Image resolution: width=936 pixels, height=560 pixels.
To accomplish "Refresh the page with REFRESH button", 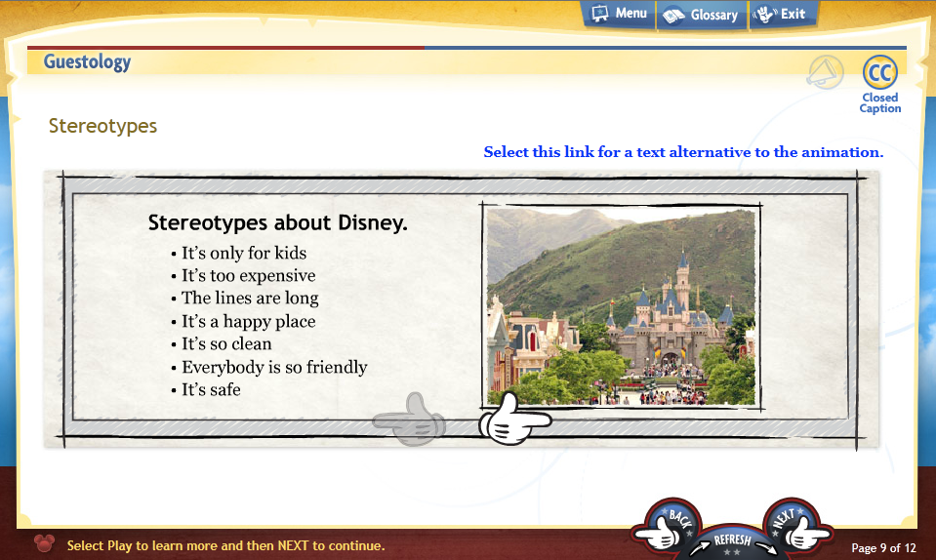I will [732, 542].
